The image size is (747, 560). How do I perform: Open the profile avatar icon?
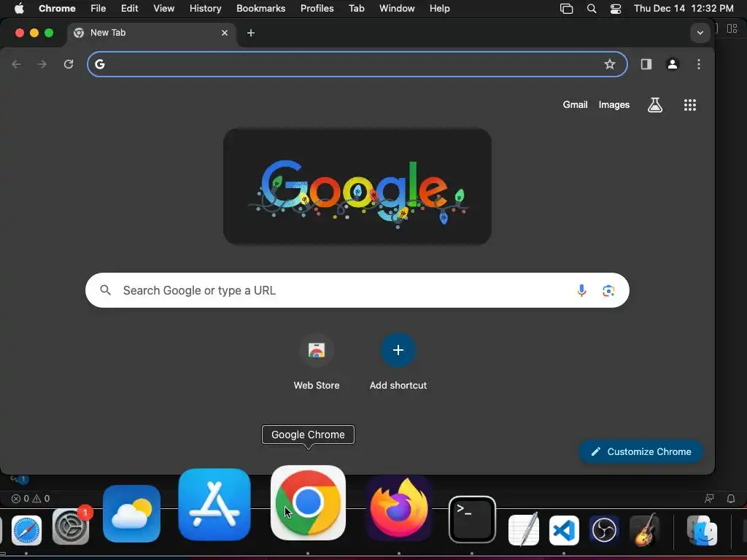(672, 64)
